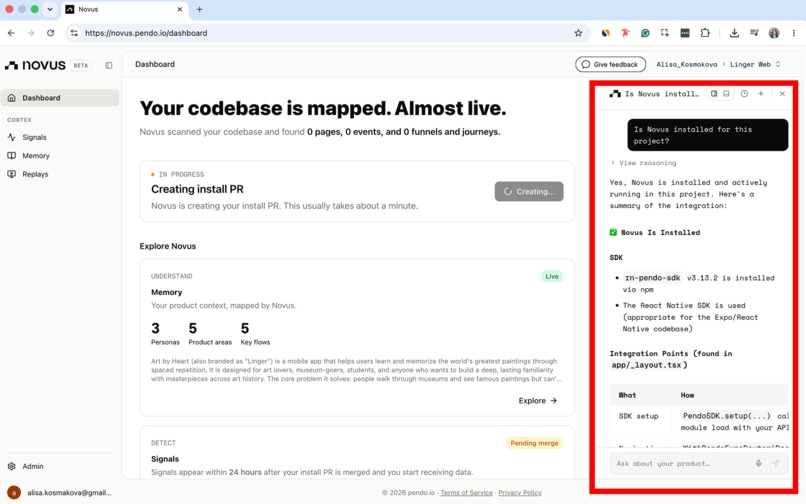The height and width of the screenshot is (504, 806).
Task: Click the Novus logo in the sidebar
Action: [35, 65]
